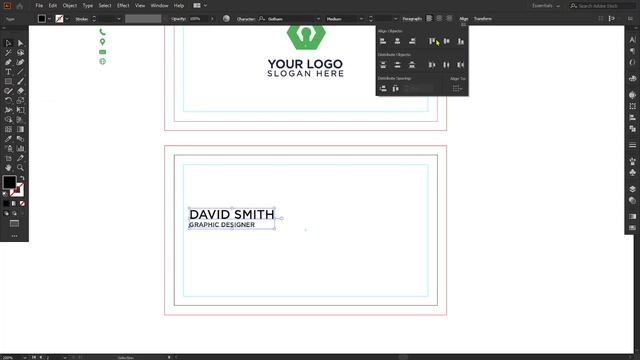Select the Rectangle tool
The width and height of the screenshot is (640, 360).
click(8, 81)
